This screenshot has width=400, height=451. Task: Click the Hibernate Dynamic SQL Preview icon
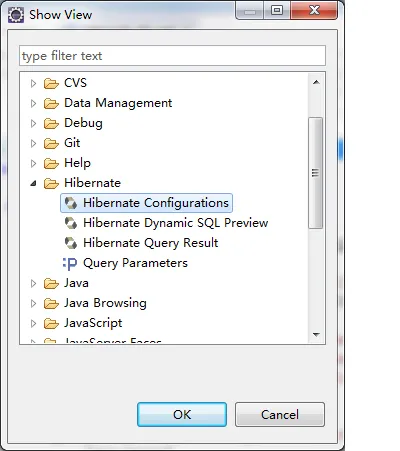(x=71, y=223)
